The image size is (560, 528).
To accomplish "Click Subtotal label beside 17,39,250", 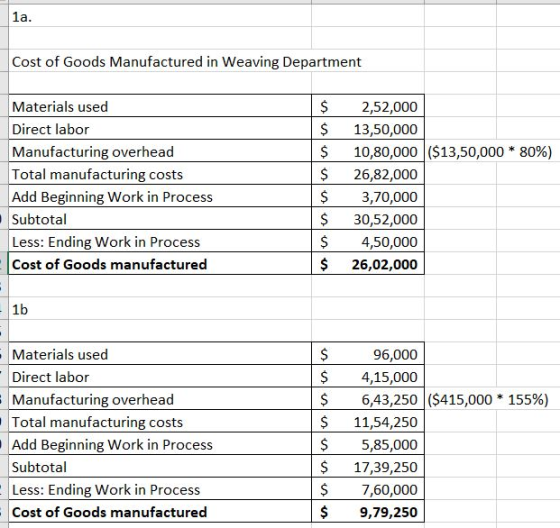I will [x=39, y=467].
